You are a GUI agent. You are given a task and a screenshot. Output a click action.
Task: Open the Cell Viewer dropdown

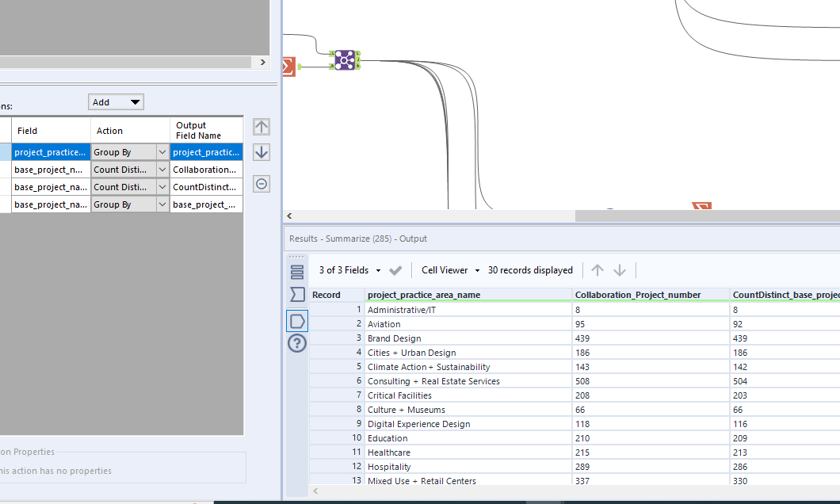449,269
